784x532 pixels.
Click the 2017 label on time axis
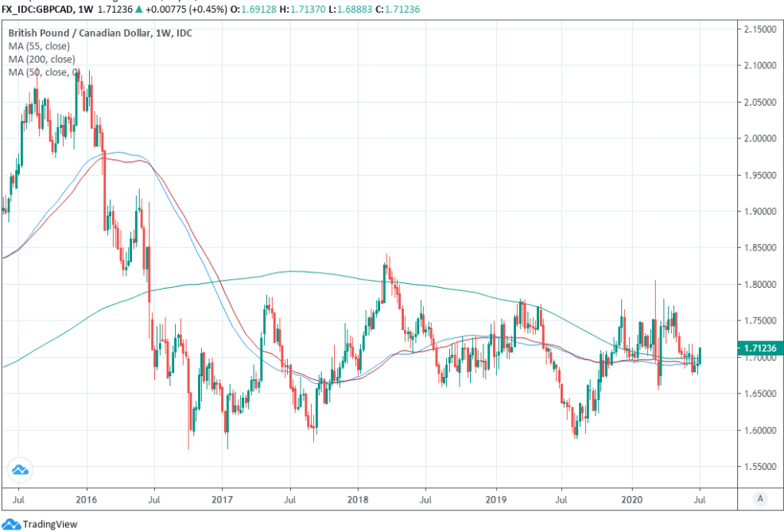pyautogui.click(x=222, y=499)
